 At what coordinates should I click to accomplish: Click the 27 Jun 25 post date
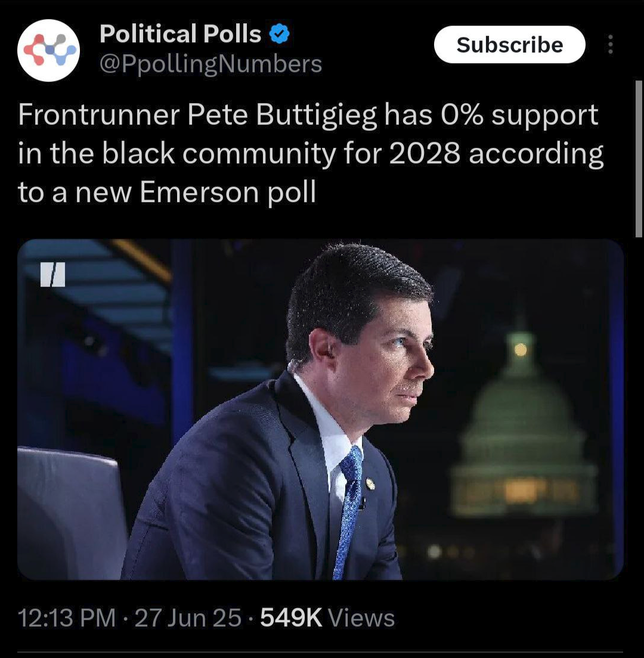[188, 618]
